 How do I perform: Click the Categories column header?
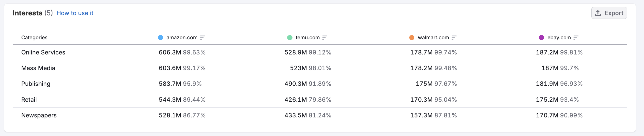[x=34, y=38]
